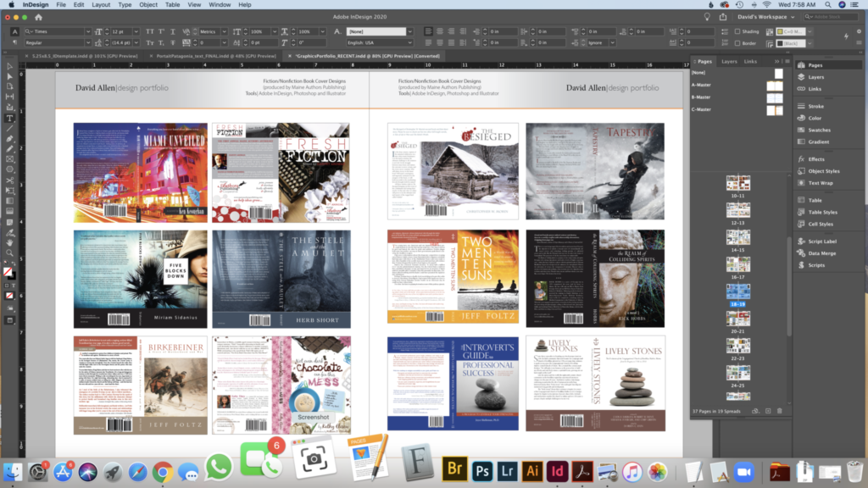Select the Direct Selection tool
Image resolution: width=868 pixels, height=488 pixels.
tap(9, 76)
